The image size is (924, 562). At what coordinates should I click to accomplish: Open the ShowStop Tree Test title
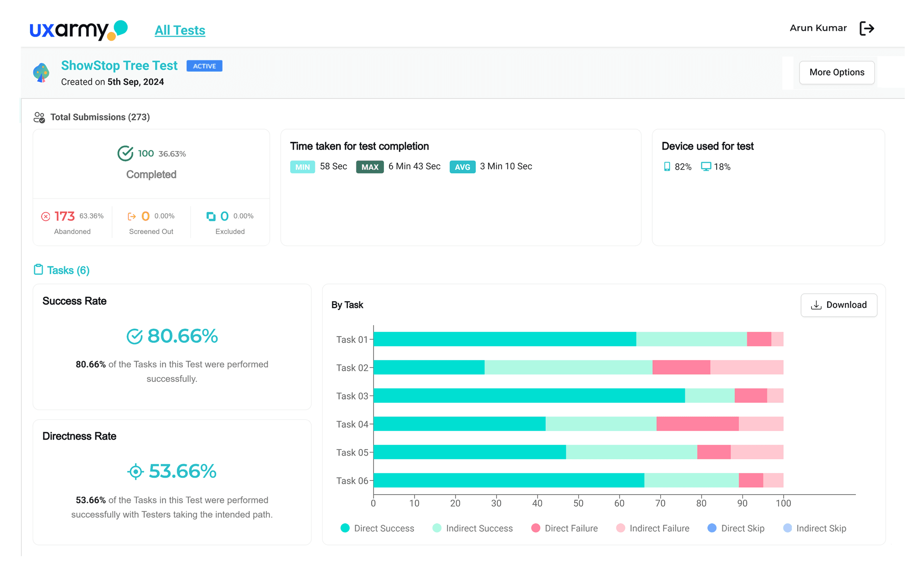click(x=119, y=65)
